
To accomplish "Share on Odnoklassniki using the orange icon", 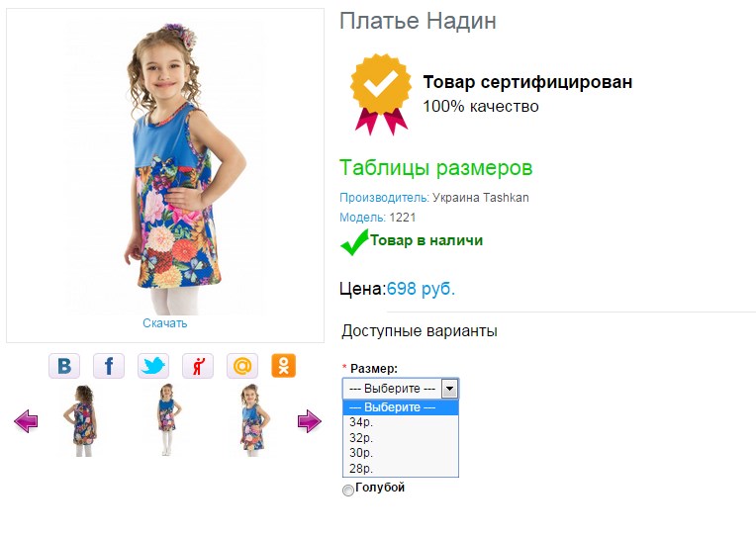I will (x=283, y=366).
